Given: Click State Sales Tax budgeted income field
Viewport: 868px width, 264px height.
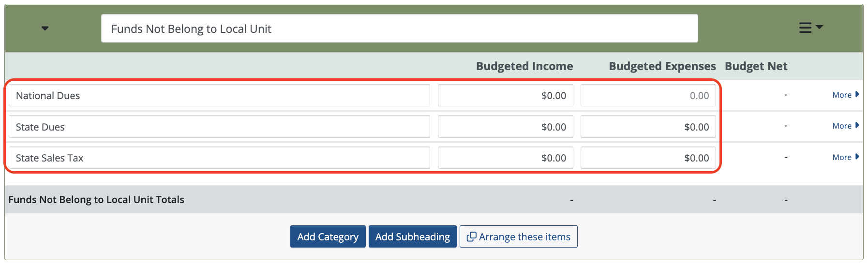Looking at the screenshot, I should (x=505, y=158).
